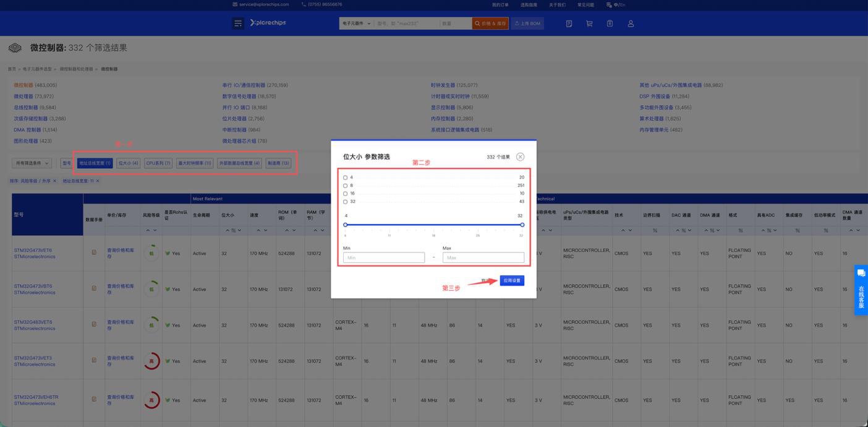Tick the checkbox for bit size 16
868x427 pixels.
tap(346, 194)
